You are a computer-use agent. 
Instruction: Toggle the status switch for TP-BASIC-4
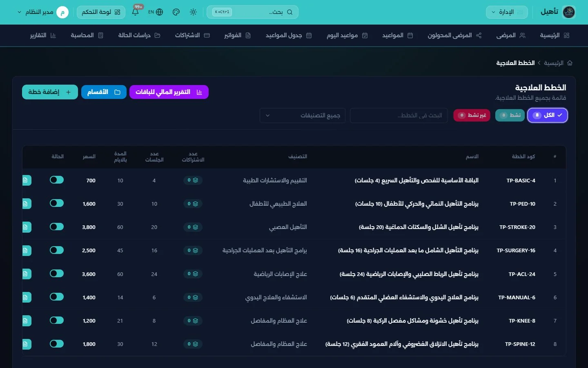[57, 180]
